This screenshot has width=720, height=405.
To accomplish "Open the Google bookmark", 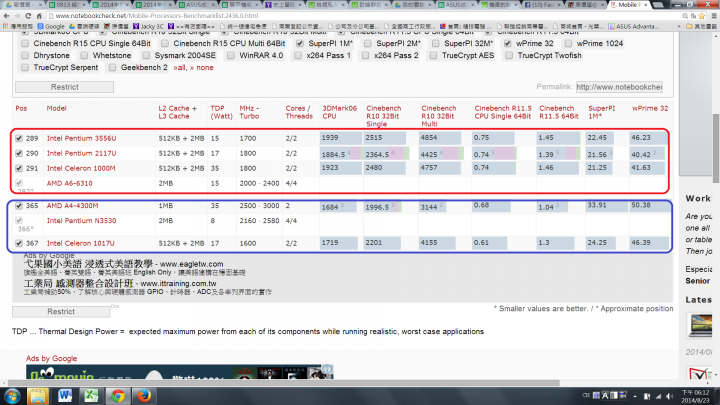I will pyautogui.click(x=51, y=27).
